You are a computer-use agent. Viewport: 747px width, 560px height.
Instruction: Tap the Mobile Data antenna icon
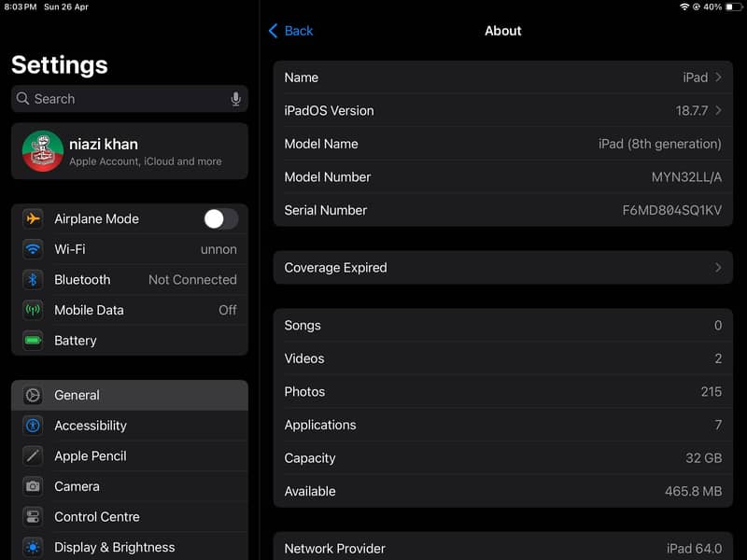pyautogui.click(x=33, y=311)
